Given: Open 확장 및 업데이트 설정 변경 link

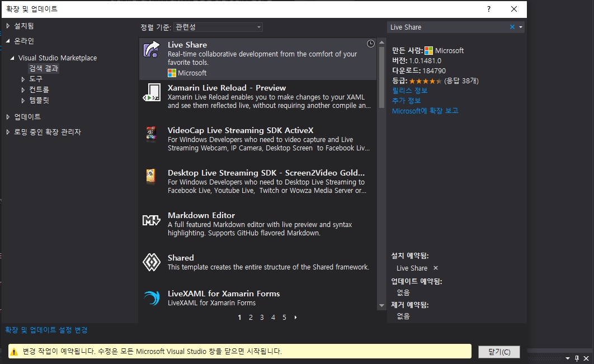Looking at the screenshot, I should [x=46, y=330].
